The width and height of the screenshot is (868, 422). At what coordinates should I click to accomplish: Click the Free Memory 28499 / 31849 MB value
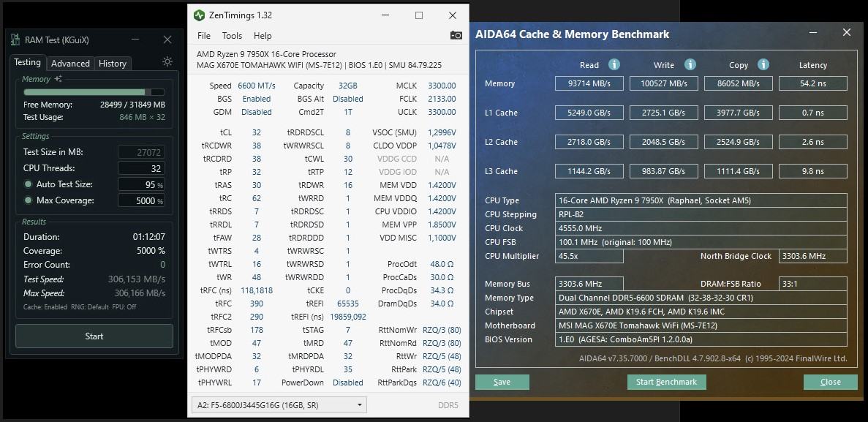(132, 105)
